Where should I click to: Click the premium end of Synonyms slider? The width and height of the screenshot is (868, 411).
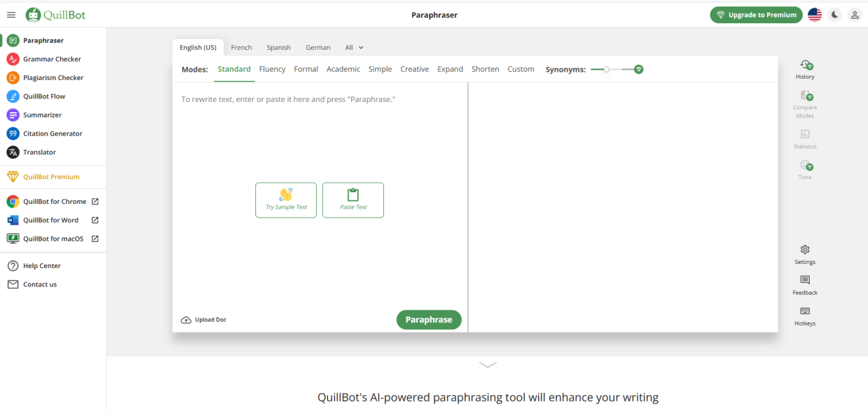(639, 69)
